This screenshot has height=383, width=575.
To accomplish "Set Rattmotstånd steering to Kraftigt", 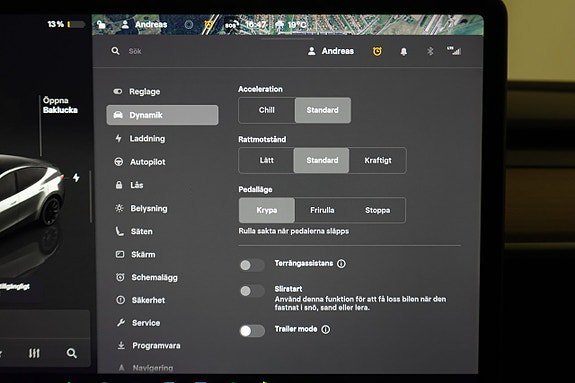I will (x=378, y=160).
